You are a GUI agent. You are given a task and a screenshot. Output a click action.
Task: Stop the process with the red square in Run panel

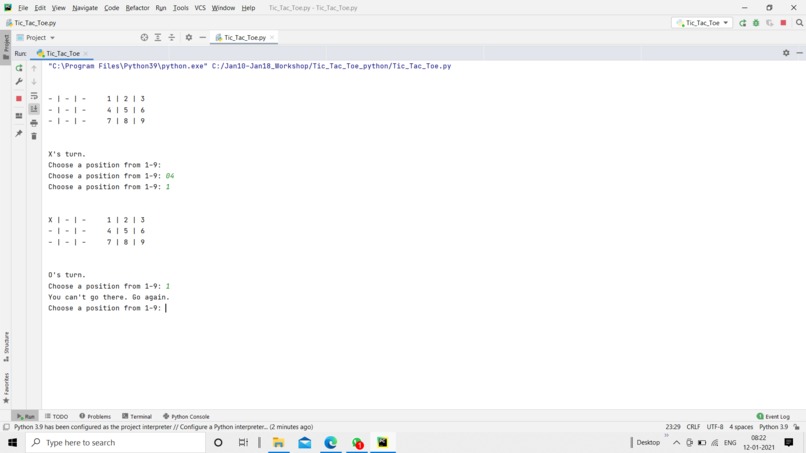pyautogui.click(x=19, y=98)
